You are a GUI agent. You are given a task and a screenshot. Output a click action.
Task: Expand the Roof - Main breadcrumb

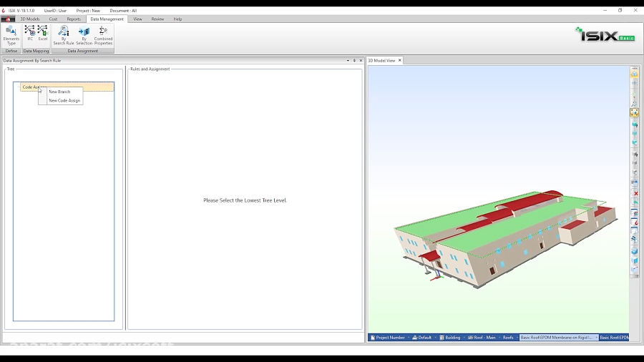coord(499,338)
